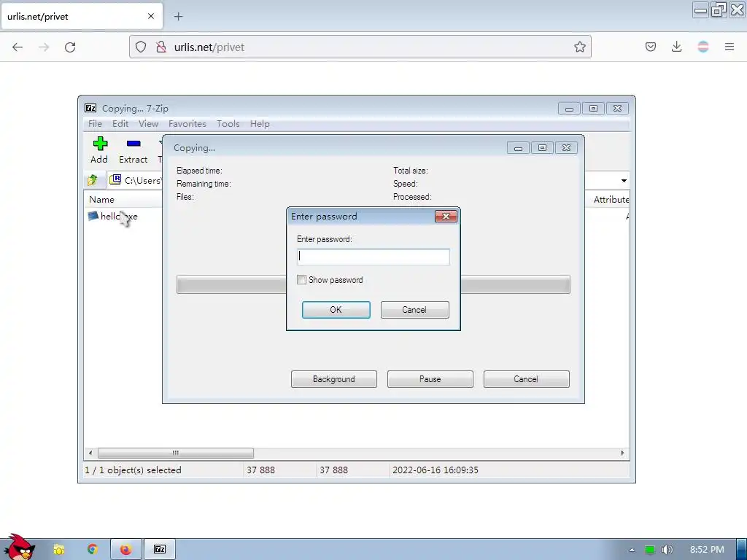Viewport: 747px width, 560px height.
Task: Open the Favorites menu in 7-Zip
Action: coord(187,124)
